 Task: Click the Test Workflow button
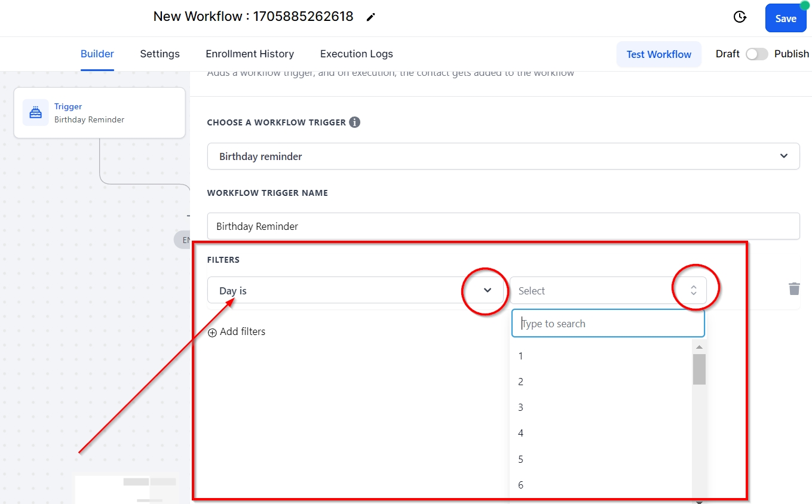[658, 54]
